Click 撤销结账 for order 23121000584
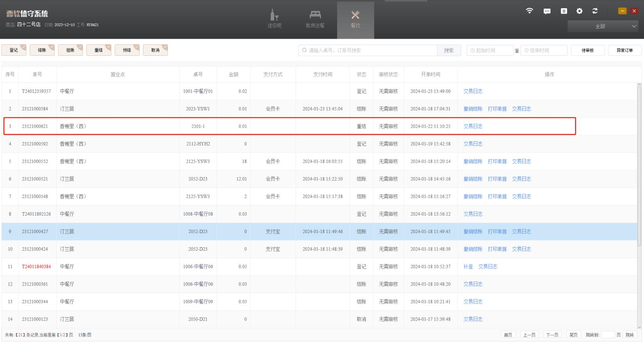Image resolution: width=644 pixels, height=344 pixels. (x=473, y=109)
